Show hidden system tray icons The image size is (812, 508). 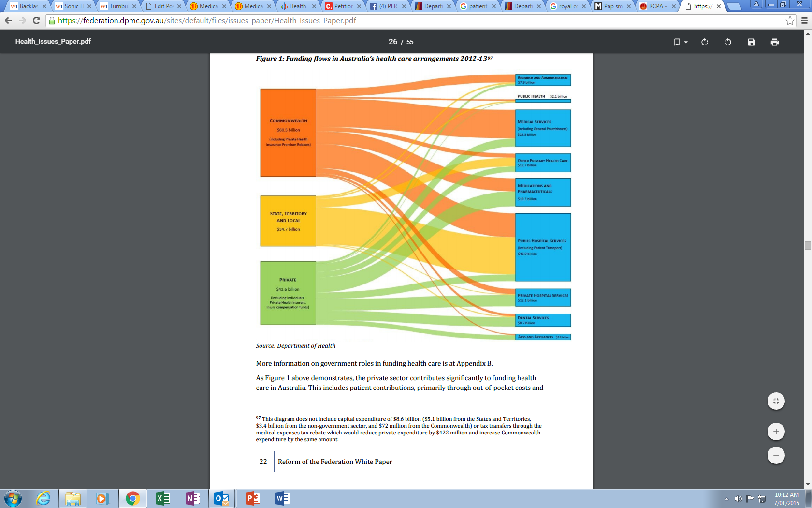[726, 499]
